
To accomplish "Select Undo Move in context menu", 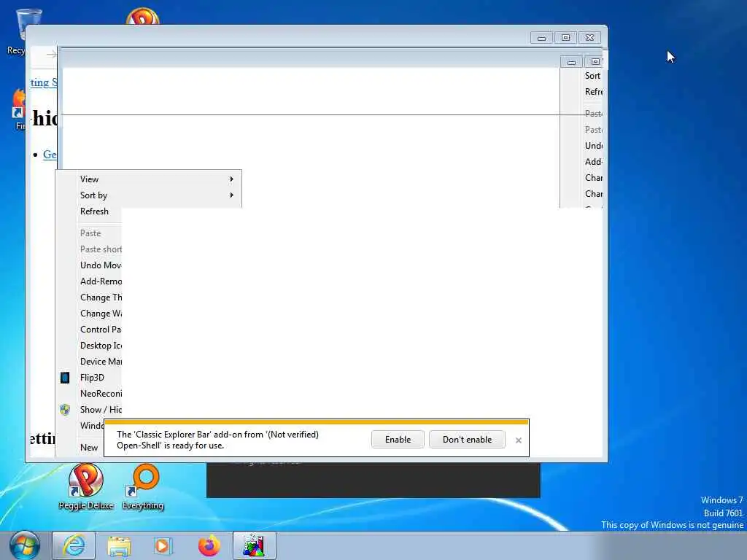I will [x=101, y=265].
